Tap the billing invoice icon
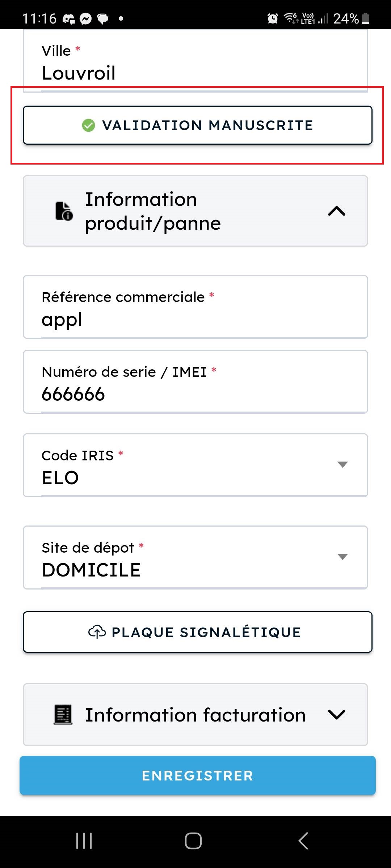 coord(63,715)
